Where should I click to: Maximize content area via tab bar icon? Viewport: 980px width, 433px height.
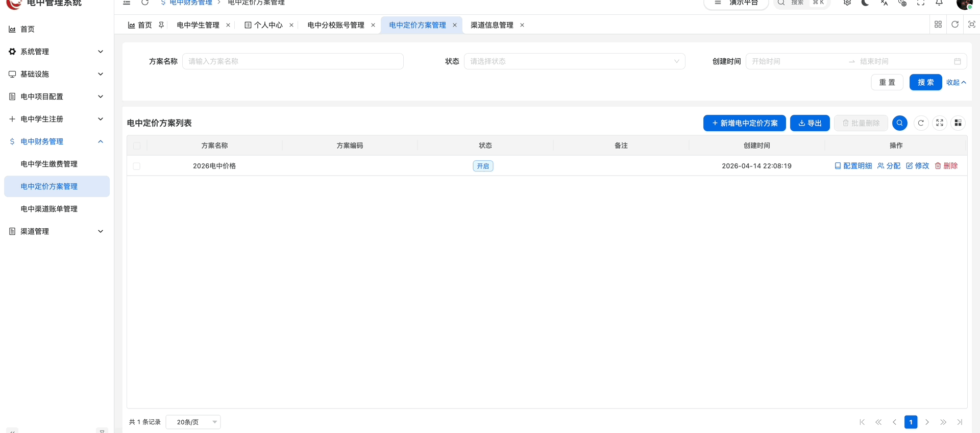972,25
